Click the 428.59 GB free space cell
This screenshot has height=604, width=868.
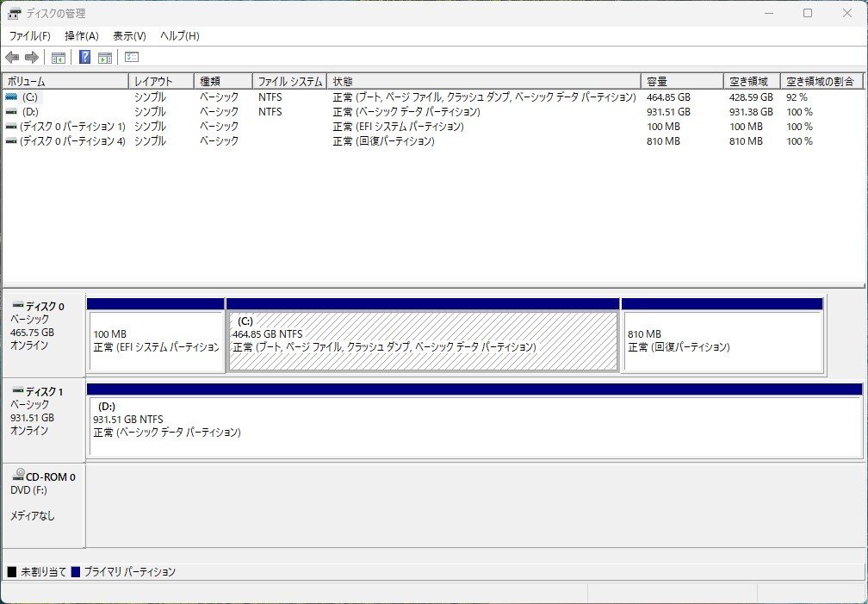coord(751,97)
